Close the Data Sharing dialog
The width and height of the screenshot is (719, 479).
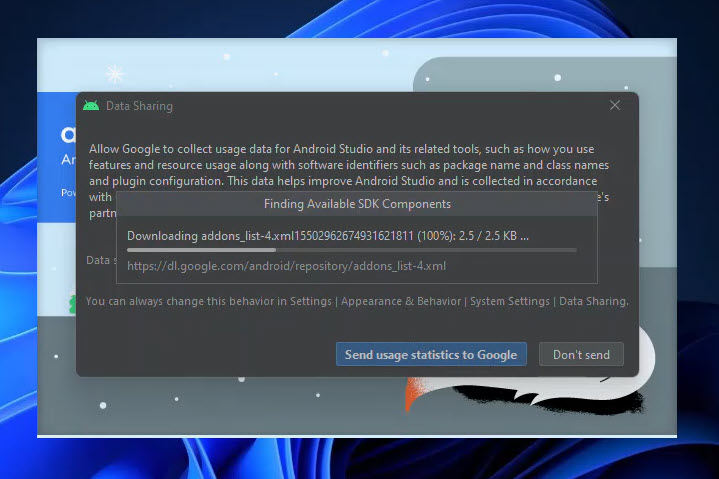(x=615, y=105)
